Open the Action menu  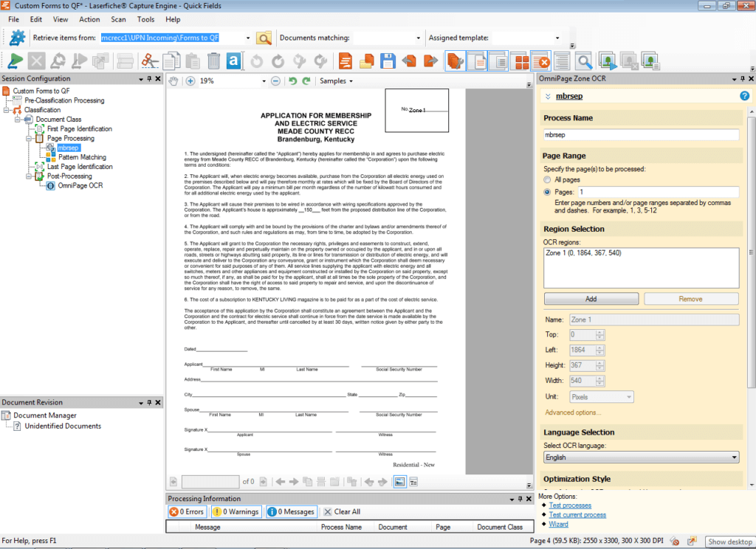pos(89,19)
